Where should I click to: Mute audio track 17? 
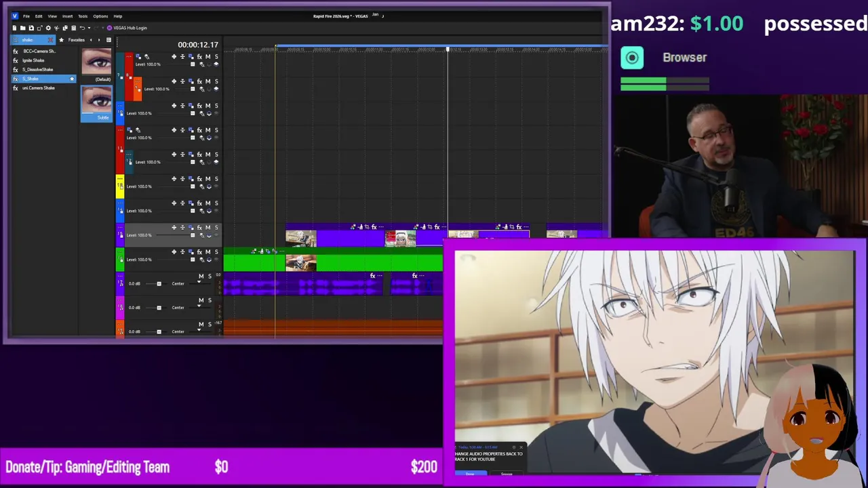tap(201, 277)
